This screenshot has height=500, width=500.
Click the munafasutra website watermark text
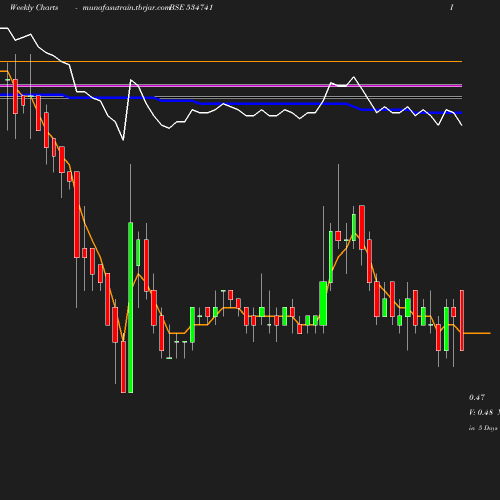(126, 8)
